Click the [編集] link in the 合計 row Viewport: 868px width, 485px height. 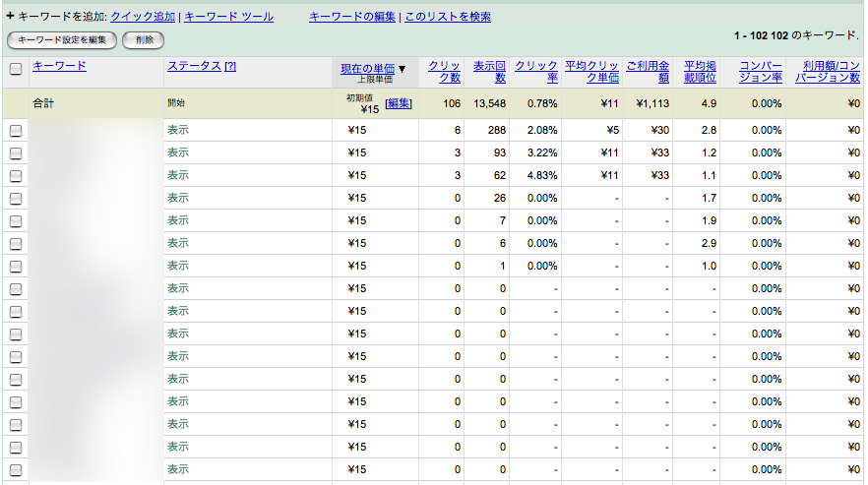pyautogui.click(x=399, y=103)
